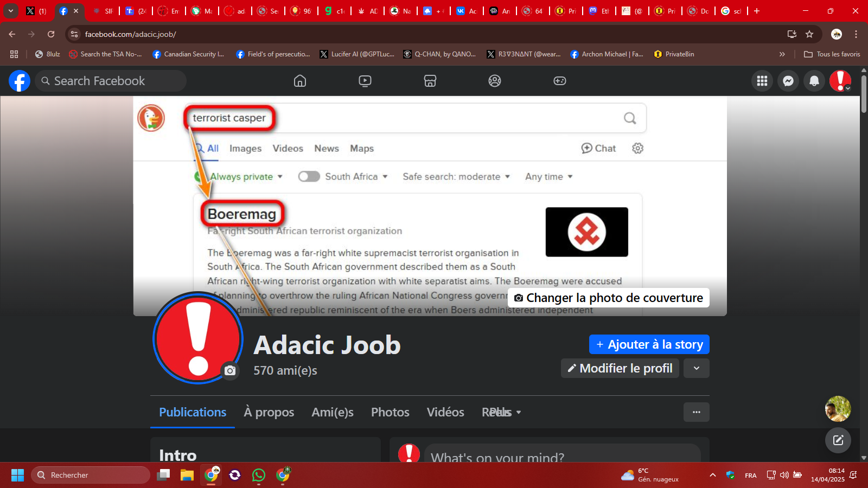Open the Photos tab
868x488 pixels.
click(390, 412)
